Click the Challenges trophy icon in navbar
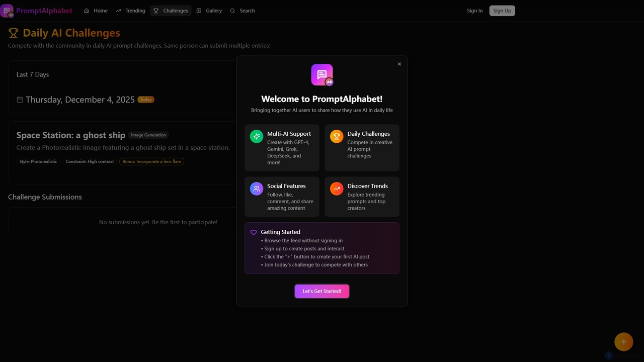 tap(156, 11)
